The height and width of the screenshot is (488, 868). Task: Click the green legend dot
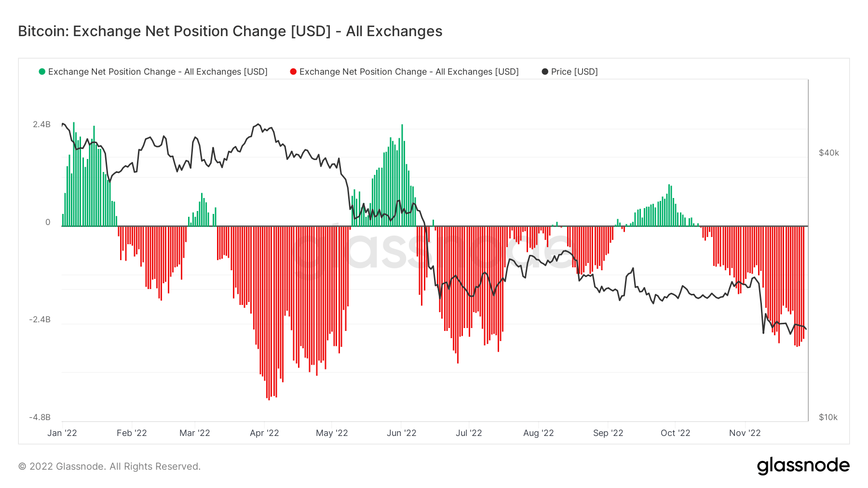[x=42, y=72]
